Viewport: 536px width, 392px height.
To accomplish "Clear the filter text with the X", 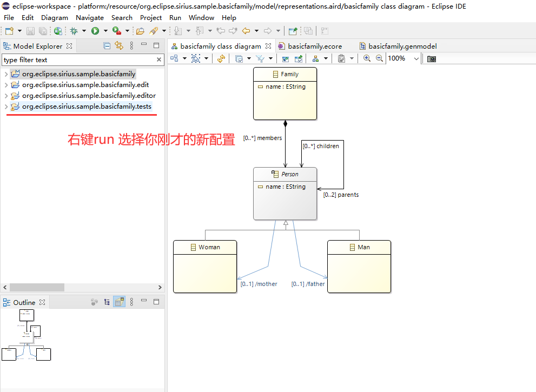I will point(159,59).
